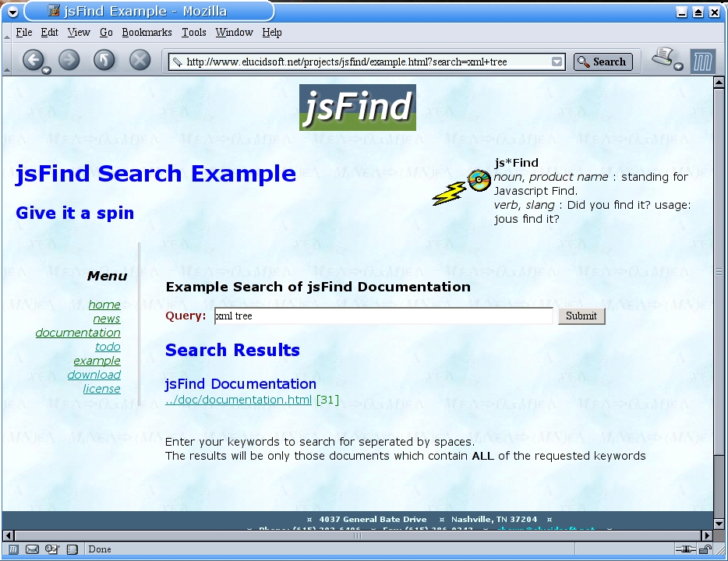Click the Forward navigation arrow
The width and height of the screenshot is (728, 561).
coord(69,60)
